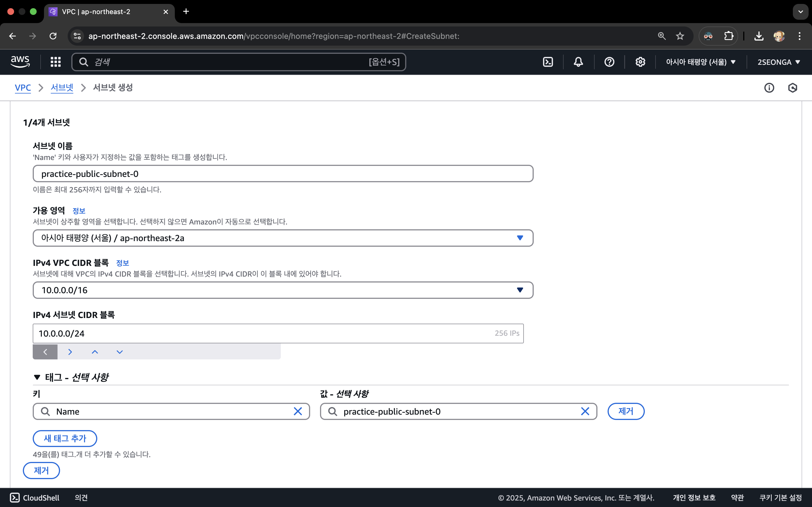Bookmark this page with the star icon

pyautogui.click(x=680, y=36)
